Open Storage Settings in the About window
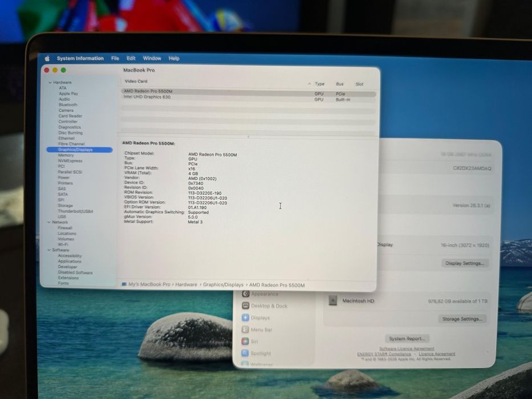 click(x=462, y=319)
